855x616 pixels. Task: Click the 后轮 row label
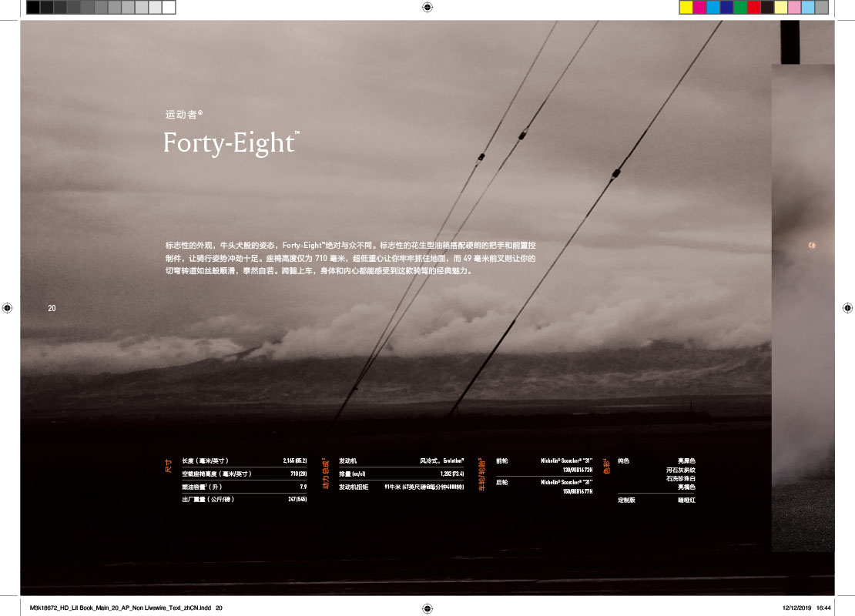(501, 483)
